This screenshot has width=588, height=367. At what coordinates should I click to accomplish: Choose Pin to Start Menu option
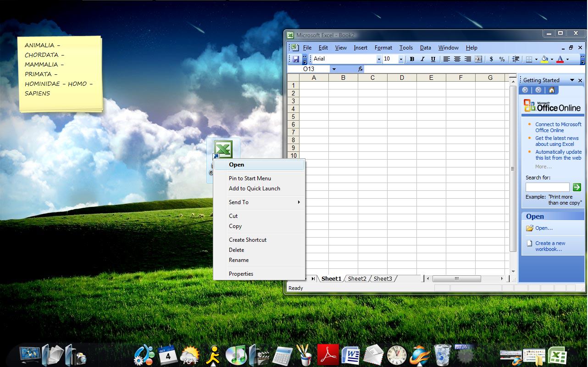259,178
